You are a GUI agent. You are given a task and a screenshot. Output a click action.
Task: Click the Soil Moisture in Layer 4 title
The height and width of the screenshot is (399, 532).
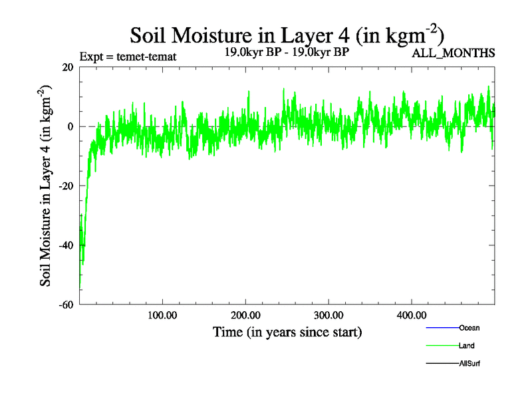click(x=287, y=33)
